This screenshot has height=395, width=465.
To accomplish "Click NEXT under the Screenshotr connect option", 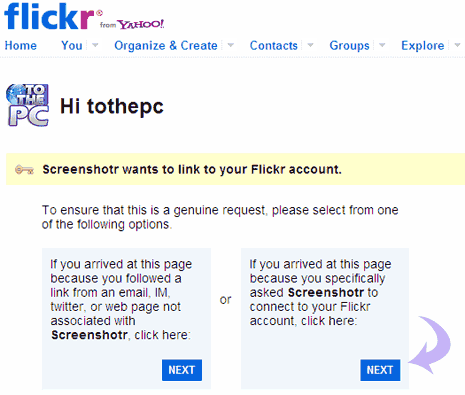I will [x=380, y=370].
